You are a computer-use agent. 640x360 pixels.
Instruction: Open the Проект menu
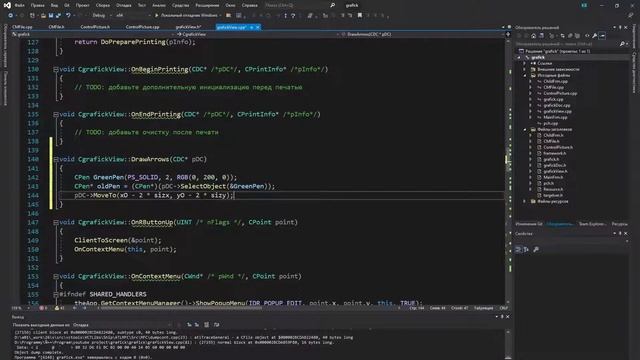82,5
